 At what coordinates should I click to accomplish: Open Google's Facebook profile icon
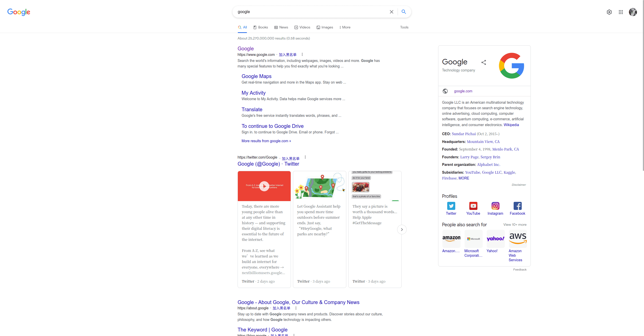coord(517,206)
